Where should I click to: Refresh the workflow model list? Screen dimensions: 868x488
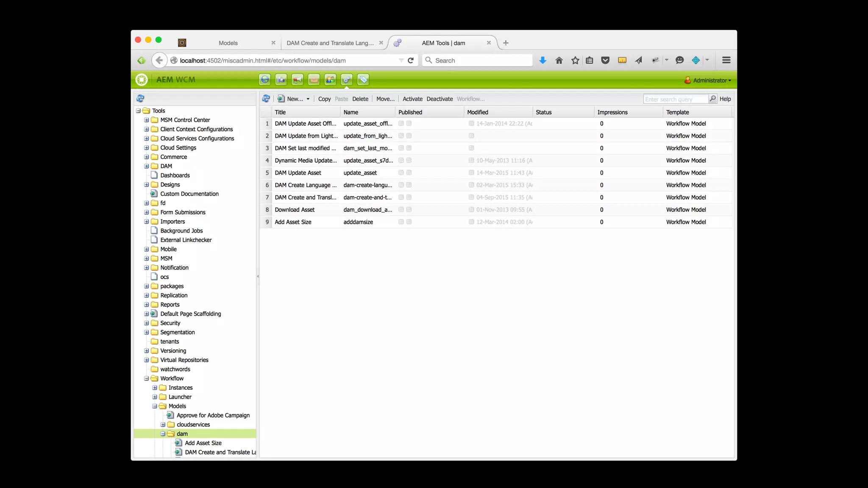(266, 99)
